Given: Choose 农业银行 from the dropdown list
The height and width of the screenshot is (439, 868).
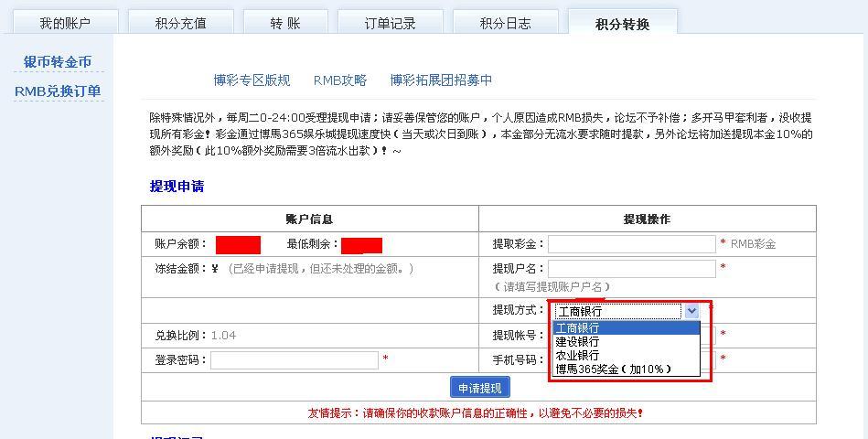Looking at the screenshot, I should (627, 355).
